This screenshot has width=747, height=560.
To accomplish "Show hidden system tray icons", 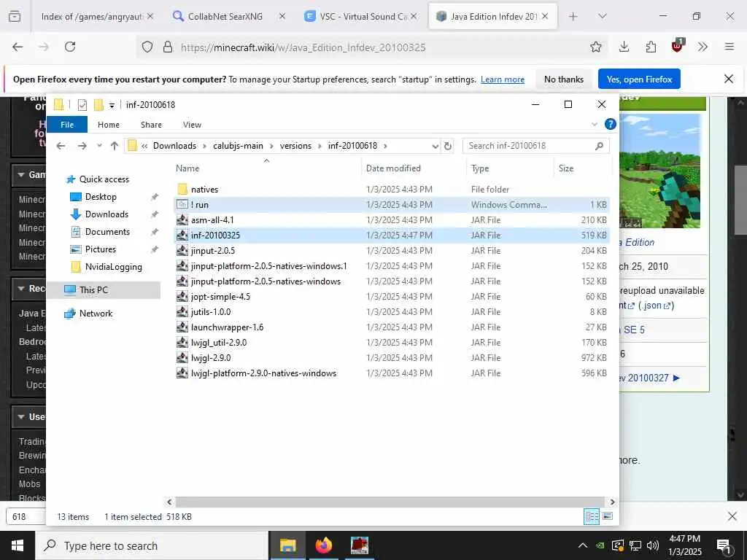I will (x=583, y=545).
